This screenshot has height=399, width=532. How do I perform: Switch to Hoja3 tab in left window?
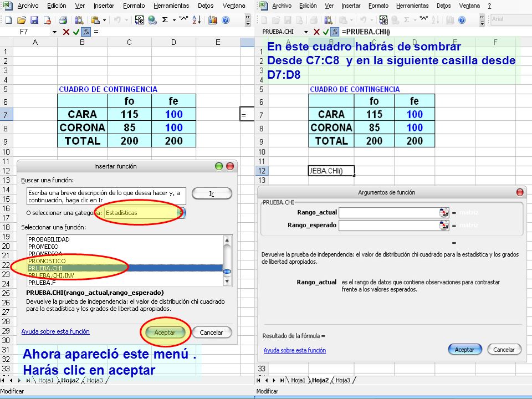pos(95,380)
